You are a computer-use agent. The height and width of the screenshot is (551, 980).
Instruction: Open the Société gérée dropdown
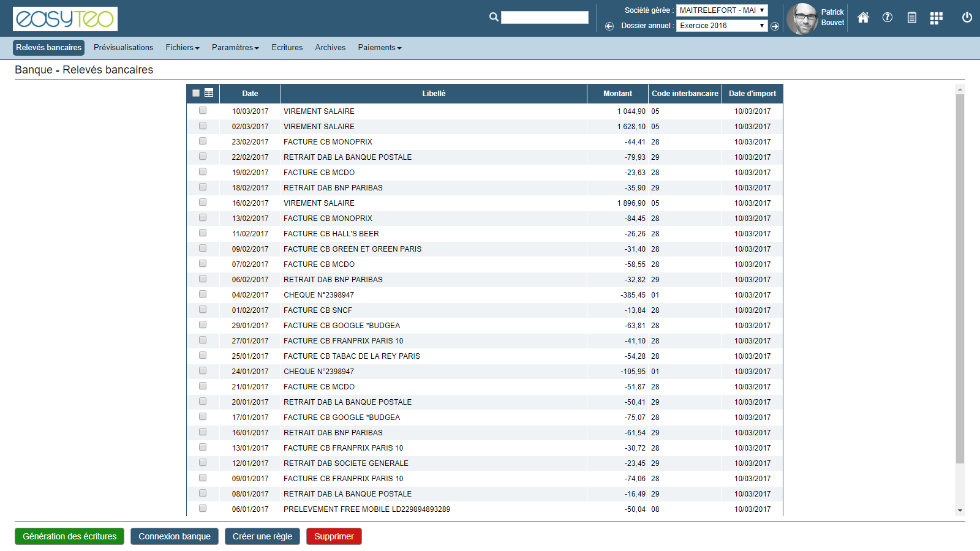722,10
